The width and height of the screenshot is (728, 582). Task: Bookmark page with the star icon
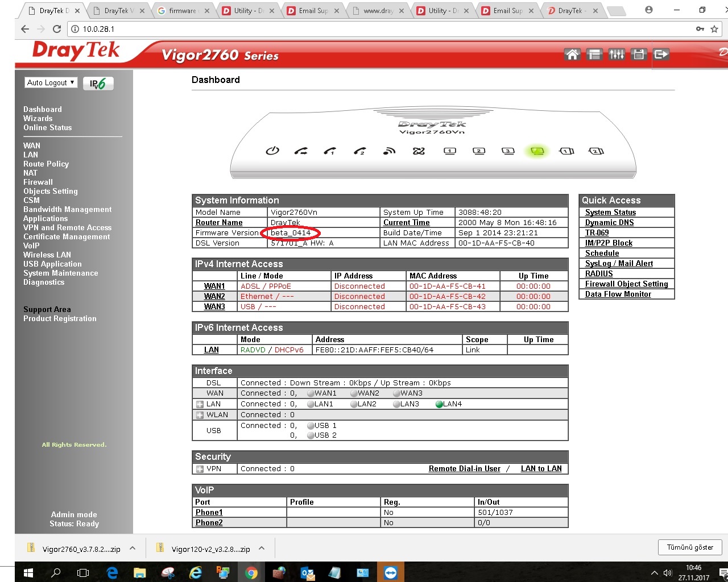click(x=714, y=29)
